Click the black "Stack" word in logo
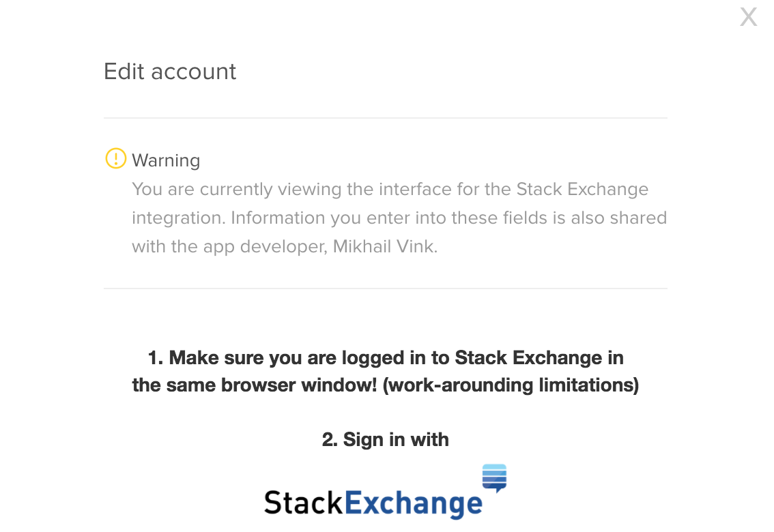774x532 pixels. 303,503
